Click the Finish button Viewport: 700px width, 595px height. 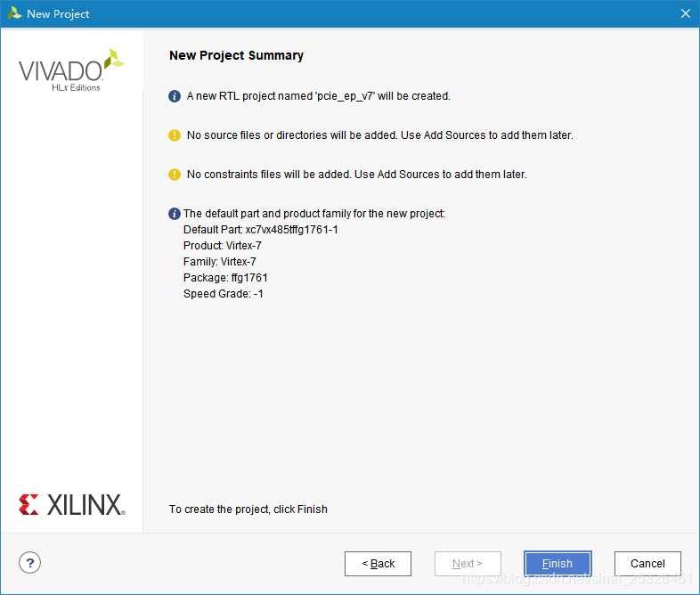point(558,564)
